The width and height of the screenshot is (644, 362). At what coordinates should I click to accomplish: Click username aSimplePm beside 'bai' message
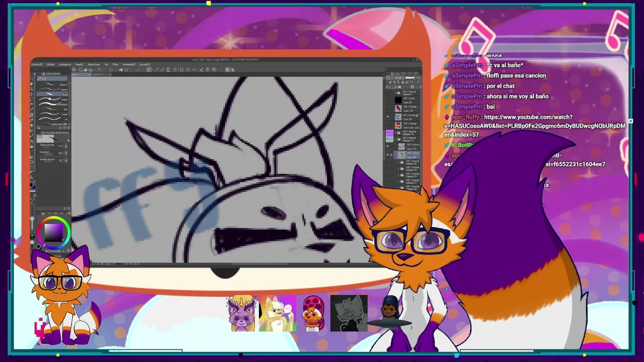point(466,107)
